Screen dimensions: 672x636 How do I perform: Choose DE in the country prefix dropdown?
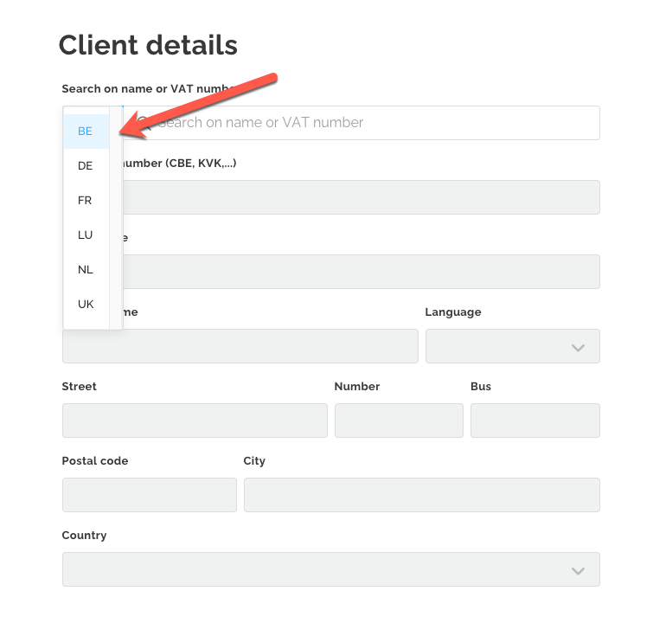click(x=86, y=166)
